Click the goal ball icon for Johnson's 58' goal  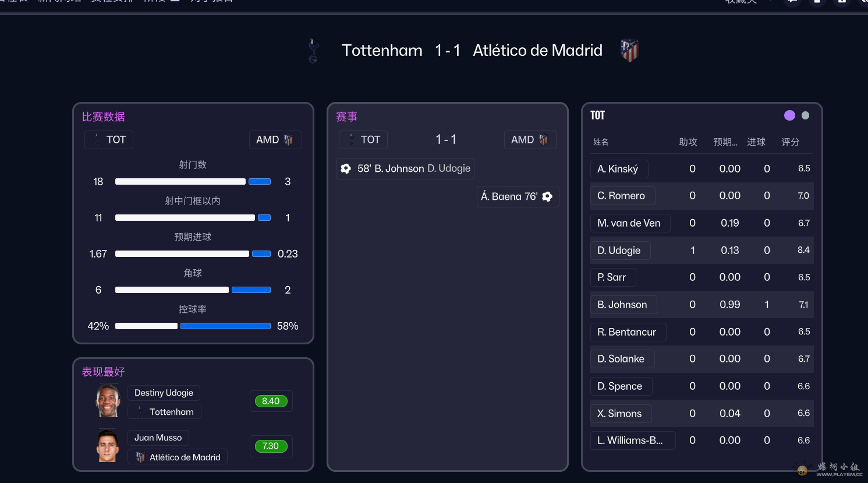[346, 168]
